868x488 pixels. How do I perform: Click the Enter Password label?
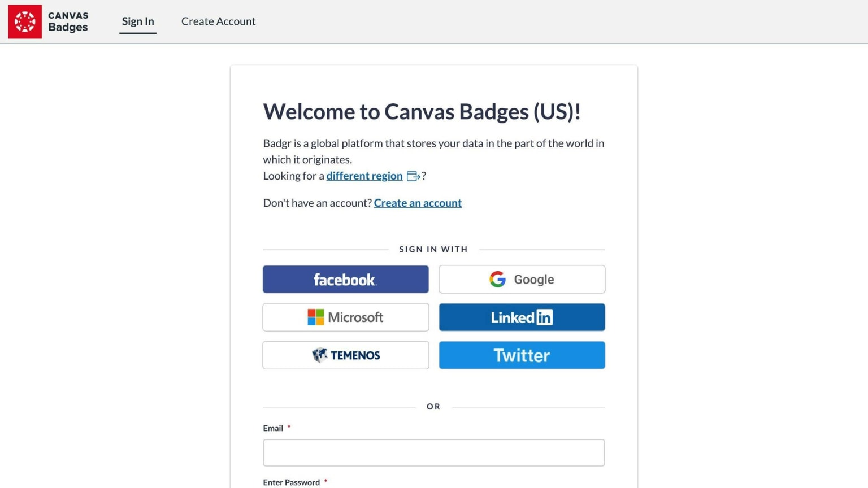point(291,482)
